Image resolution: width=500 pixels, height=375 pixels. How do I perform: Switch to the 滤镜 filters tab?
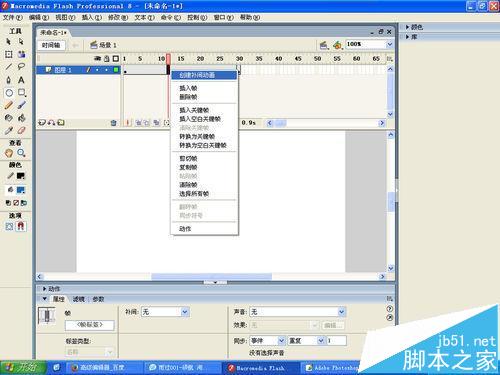79,299
